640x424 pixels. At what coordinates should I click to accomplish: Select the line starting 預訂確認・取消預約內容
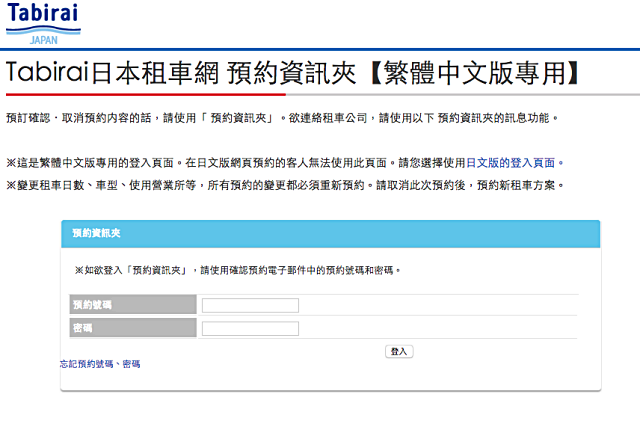[282, 118]
